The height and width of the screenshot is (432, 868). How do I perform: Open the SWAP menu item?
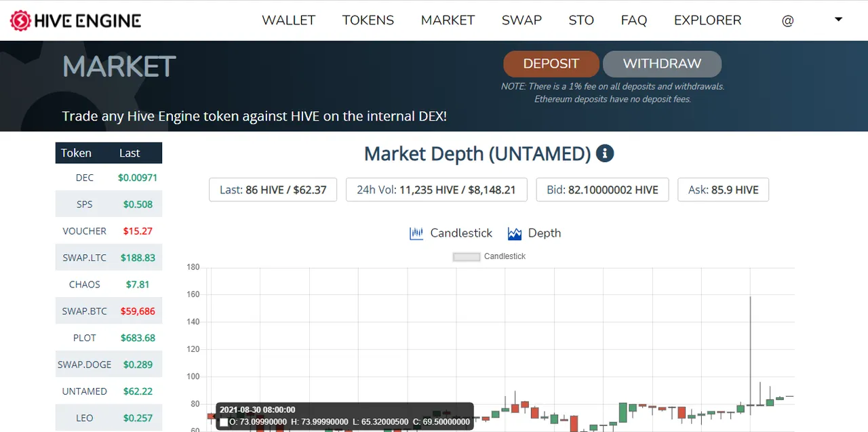(x=521, y=20)
